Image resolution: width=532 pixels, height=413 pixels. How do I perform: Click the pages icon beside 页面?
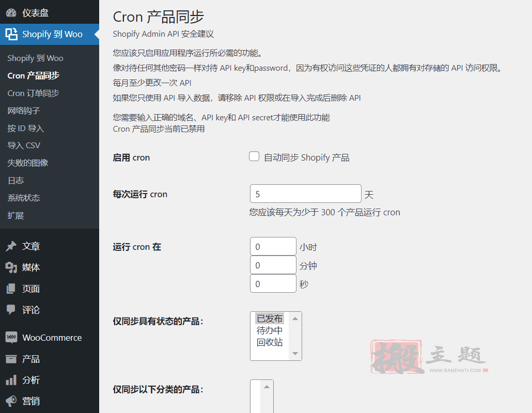[11, 289]
